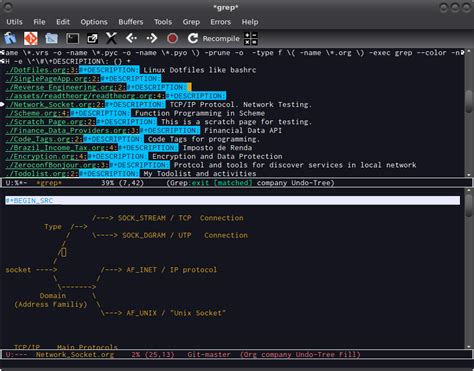This screenshot has width=474, height=371.
Task: Open the blue folder toolbar icon
Action: click(51, 38)
